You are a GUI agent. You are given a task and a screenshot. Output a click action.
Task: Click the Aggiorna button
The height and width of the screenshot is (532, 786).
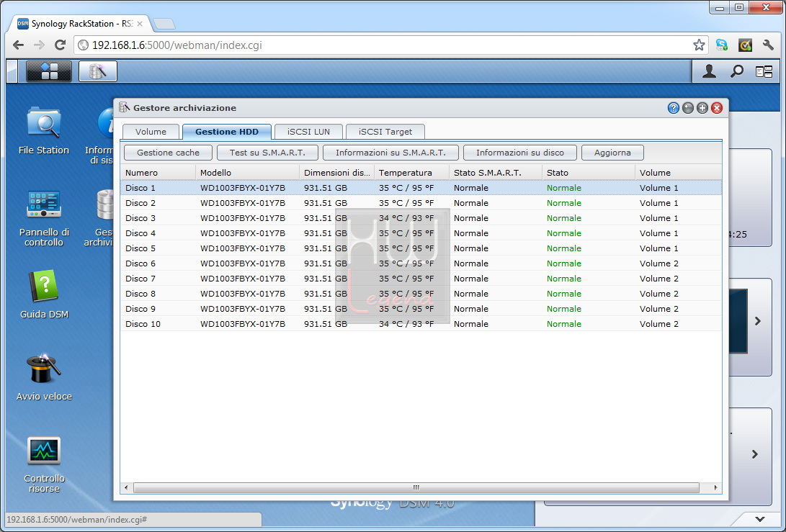click(612, 153)
